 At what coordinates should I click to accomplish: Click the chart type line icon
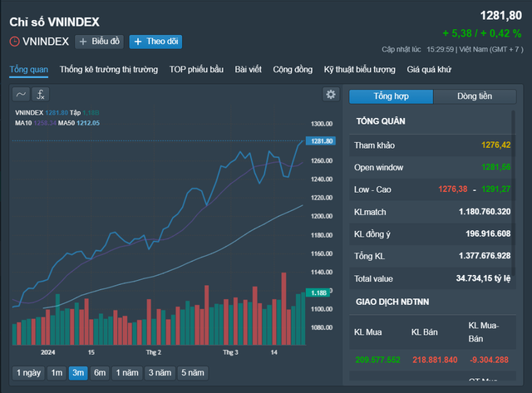(21, 95)
